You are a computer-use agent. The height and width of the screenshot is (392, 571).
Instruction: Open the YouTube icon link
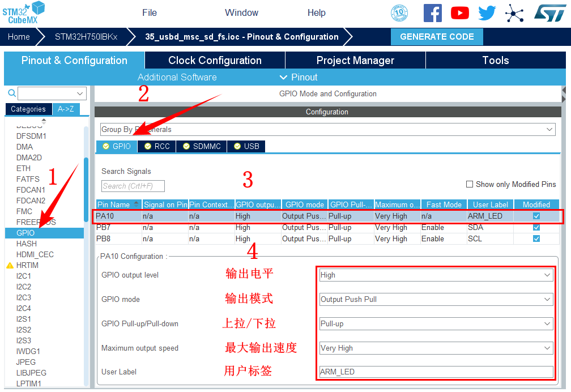point(459,13)
